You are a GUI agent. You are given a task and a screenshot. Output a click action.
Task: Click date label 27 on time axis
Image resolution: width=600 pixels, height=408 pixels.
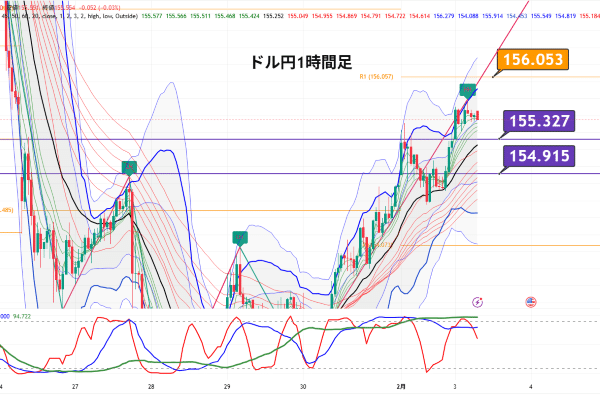click(x=75, y=387)
